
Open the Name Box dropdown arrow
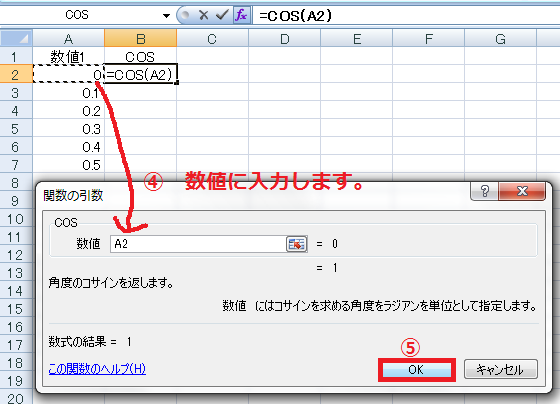[166, 15]
